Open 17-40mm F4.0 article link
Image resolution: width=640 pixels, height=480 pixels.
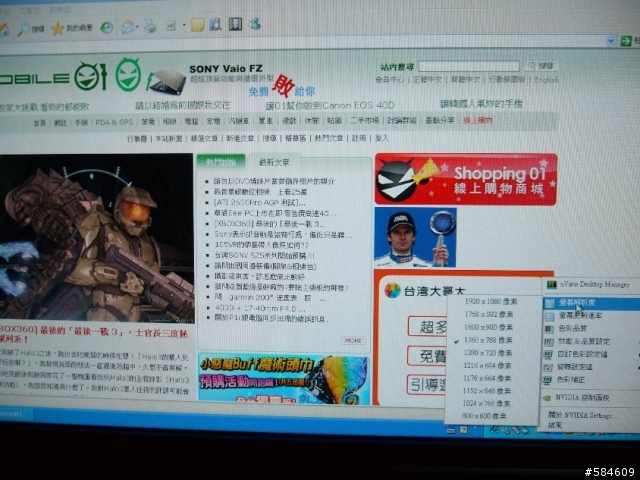(260, 308)
